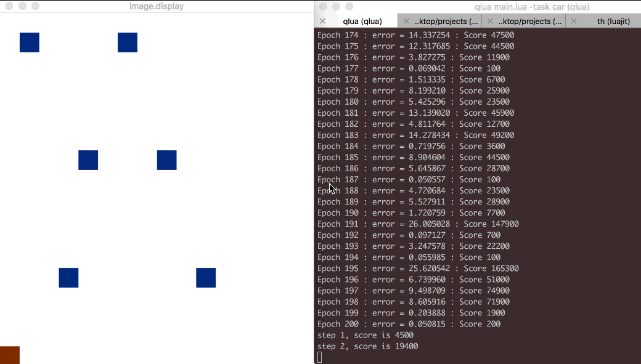Click the Epoch 195 line with score 165300
This screenshot has width=641, height=364.
tap(418, 269)
